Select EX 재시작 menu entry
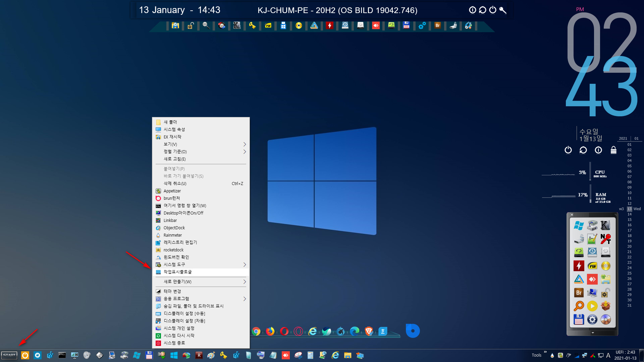The height and width of the screenshot is (362, 644). [x=201, y=137]
